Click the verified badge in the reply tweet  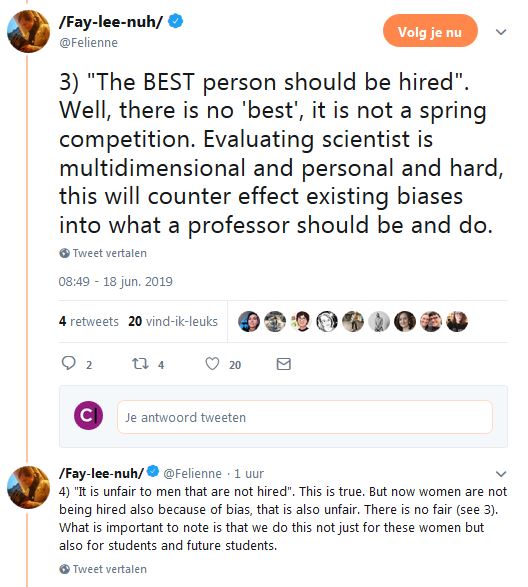point(153,471)
